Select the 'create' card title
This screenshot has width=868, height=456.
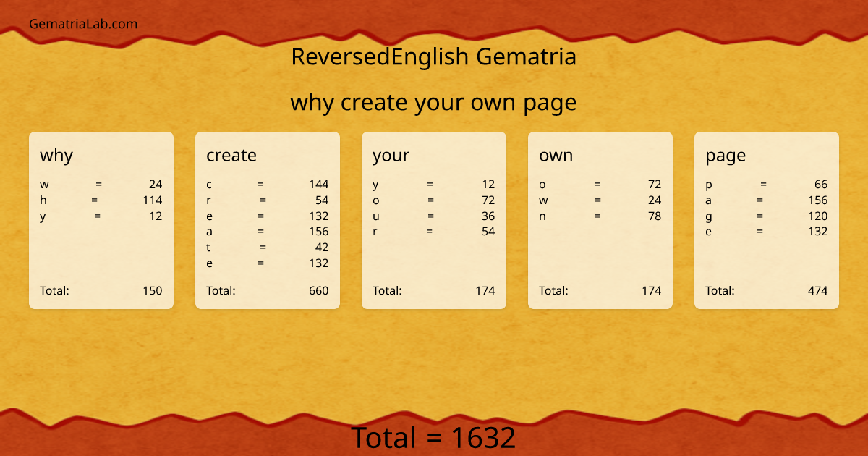click(231, 155)
